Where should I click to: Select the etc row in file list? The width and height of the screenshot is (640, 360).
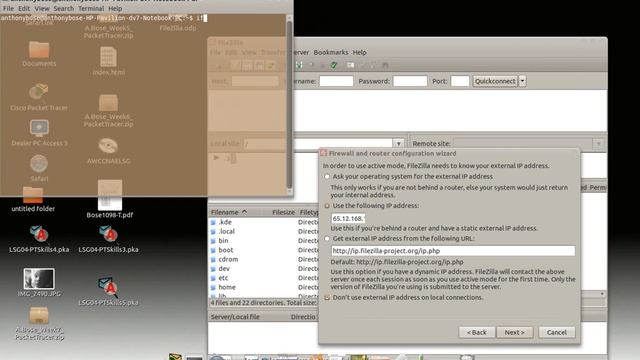tap(264, 278)
